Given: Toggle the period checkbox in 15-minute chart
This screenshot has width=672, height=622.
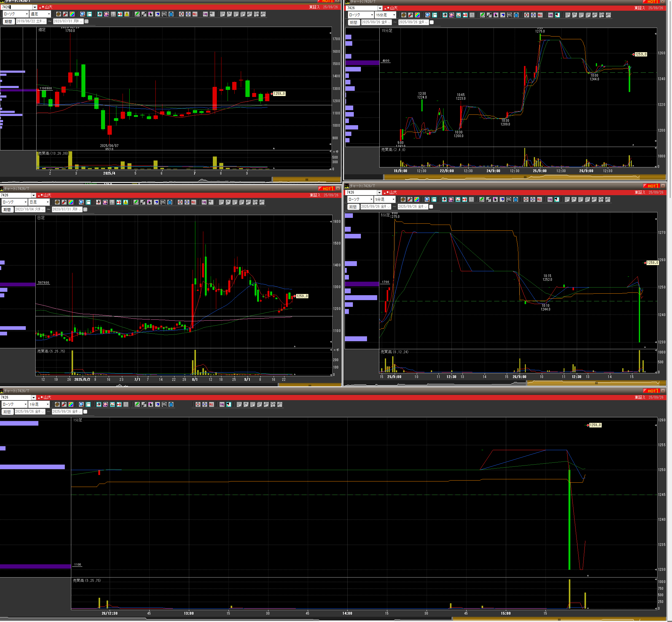Looking at the screenshot, I should tap(432, 22).
